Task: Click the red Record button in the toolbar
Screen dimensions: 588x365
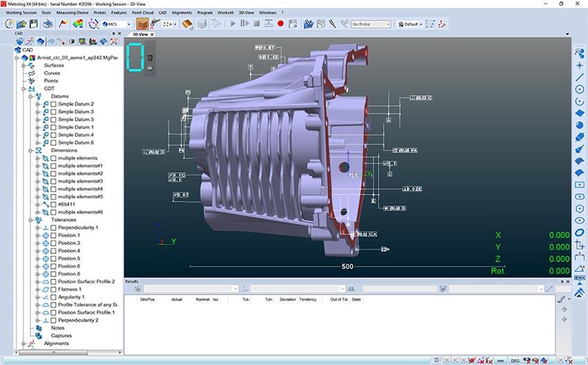Action: pos(281,24)
